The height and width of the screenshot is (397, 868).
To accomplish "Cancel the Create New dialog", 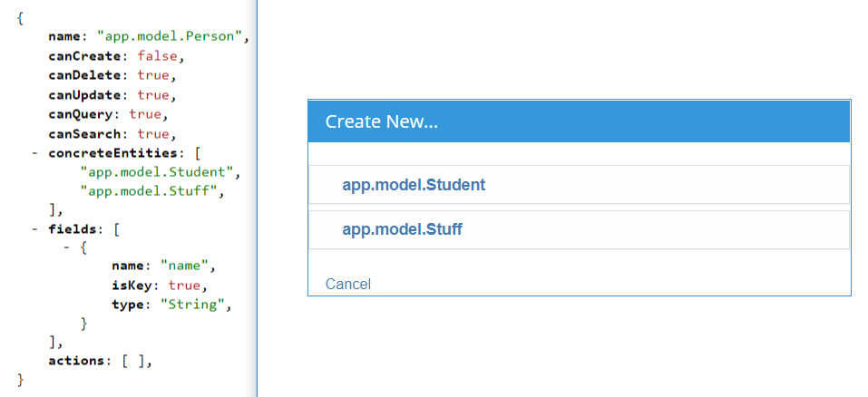I will point(347,285).
